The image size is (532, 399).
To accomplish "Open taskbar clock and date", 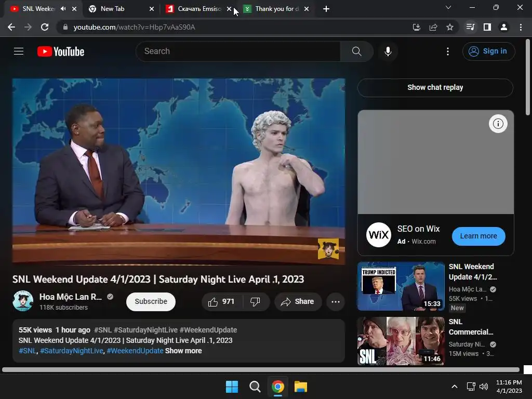I will point(509,387).
